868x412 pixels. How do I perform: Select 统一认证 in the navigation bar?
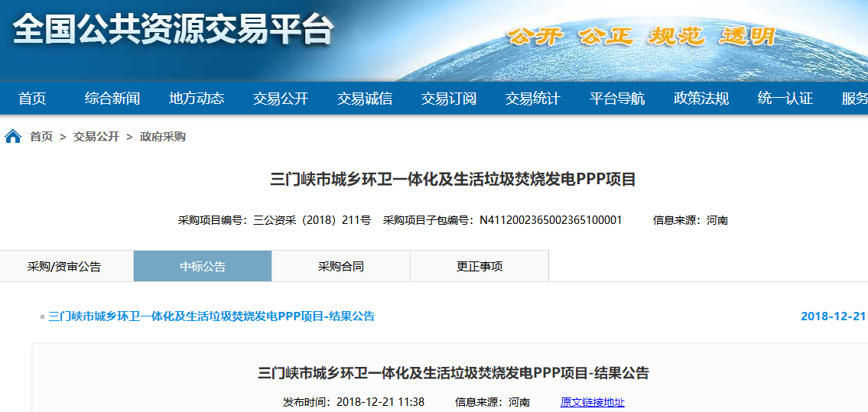click(x=785, y=99)
